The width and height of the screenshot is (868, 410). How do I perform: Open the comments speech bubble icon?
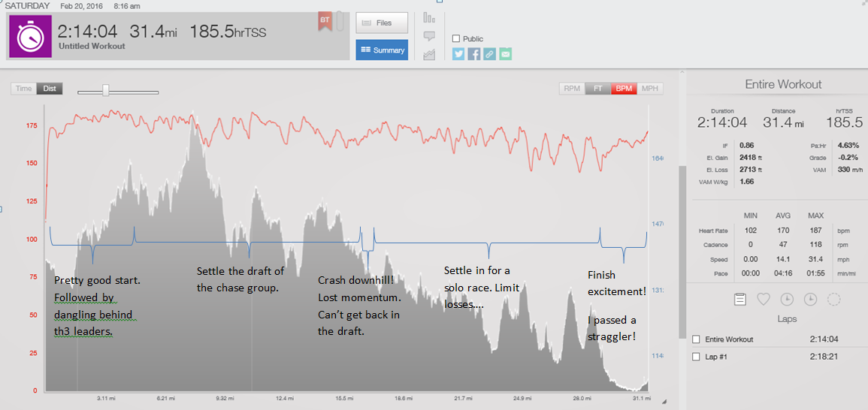[429, 36]
